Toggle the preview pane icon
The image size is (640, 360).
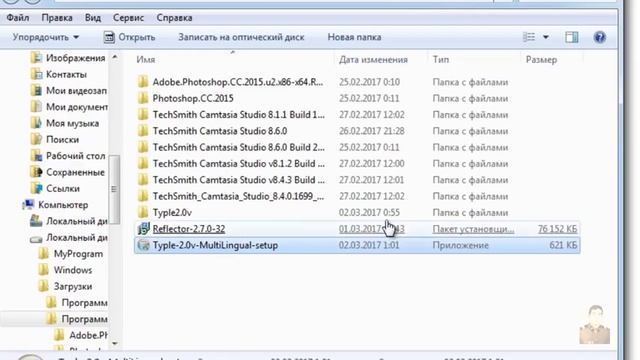click(x=571, y=37)
